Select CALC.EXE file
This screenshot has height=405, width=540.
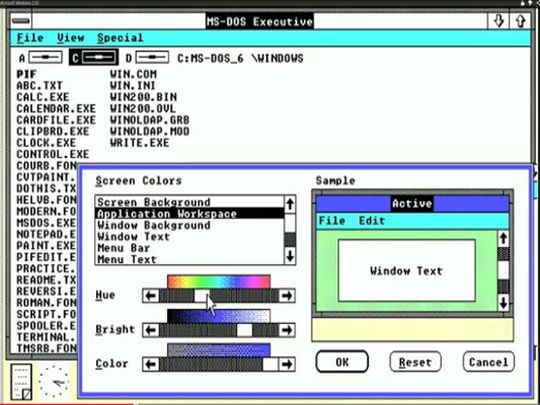click(43, 97)
